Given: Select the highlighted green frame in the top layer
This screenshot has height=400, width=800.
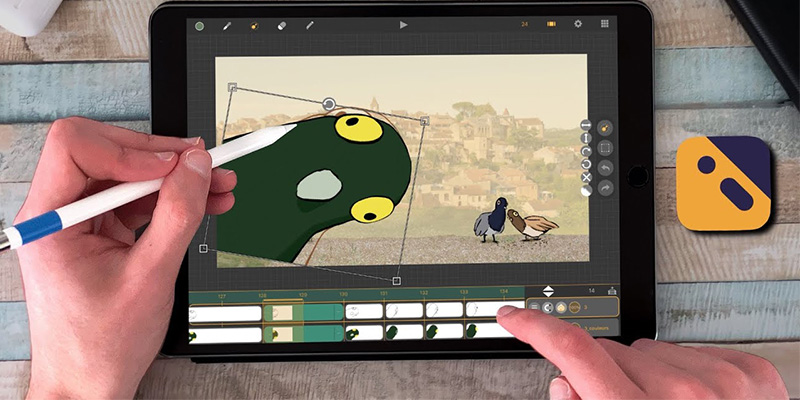Looking at the screenshot, I should (x=304, y=312).
